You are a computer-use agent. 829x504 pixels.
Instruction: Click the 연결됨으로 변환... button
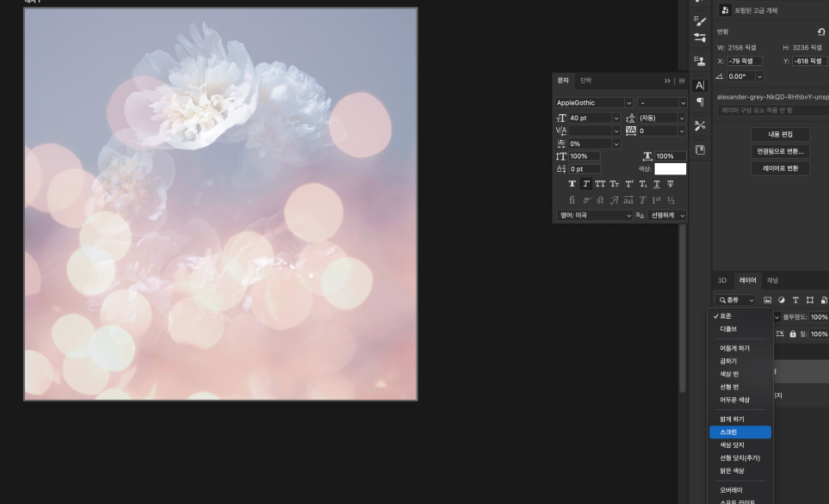(780, 151)
